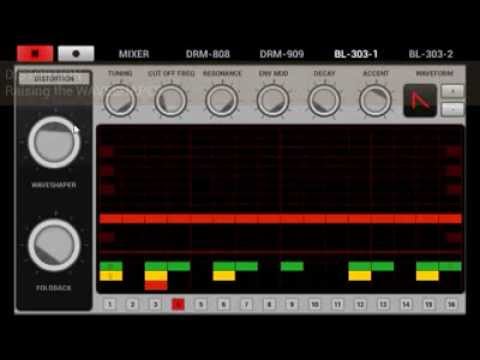Select the BL-303-1 tab
This screenshot has width=480, height=360.
click(356, 54)
